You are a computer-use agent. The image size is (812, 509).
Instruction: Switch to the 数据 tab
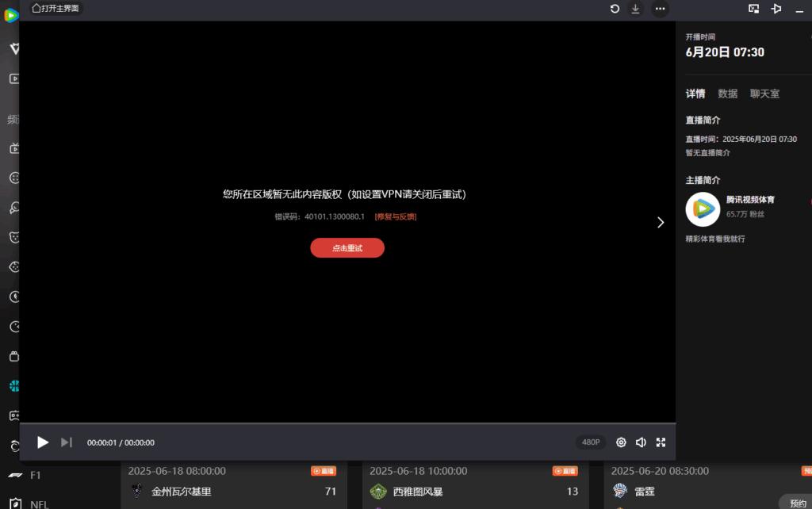point(727,94)
